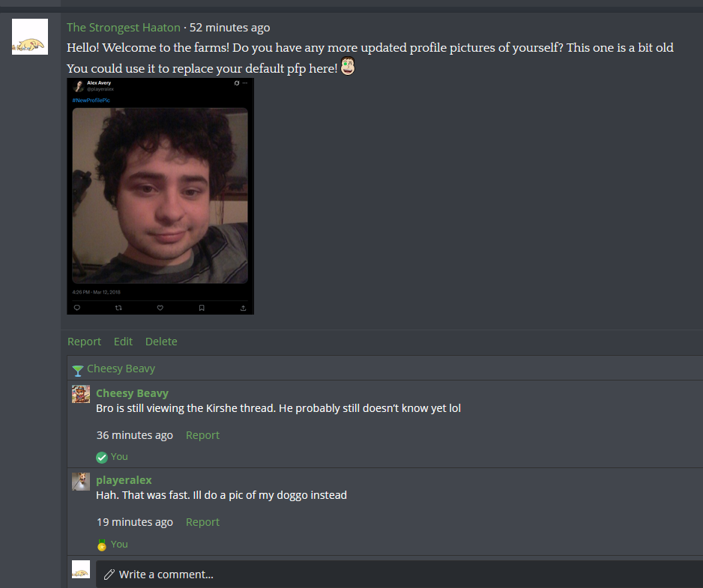Image resolution: width=703 pixels, height=588 pixels.
Task: Click the heart like icon in tweet
Action: tap(160, 308)
